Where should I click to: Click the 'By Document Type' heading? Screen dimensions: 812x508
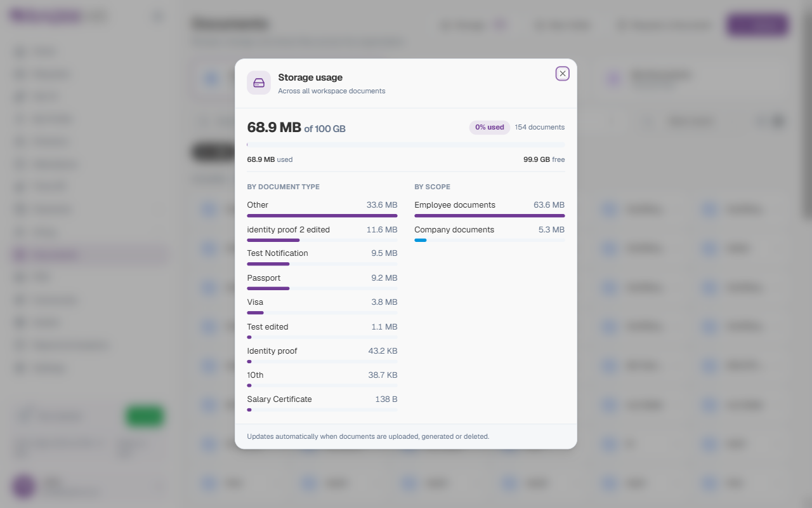click(284, 187)
